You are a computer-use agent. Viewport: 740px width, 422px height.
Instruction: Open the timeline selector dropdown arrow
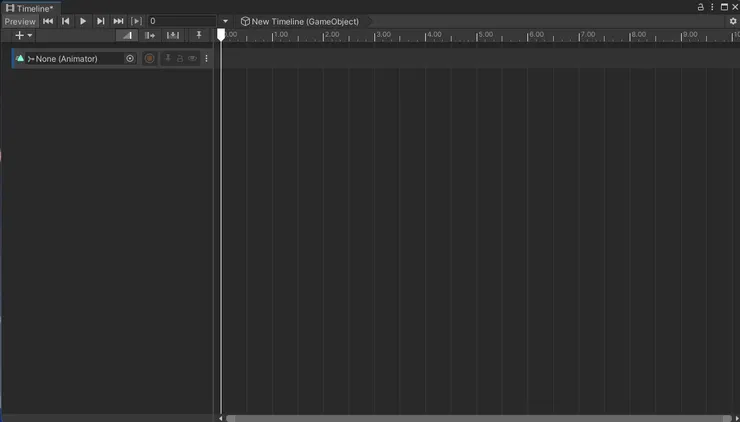tap(225, 21)
